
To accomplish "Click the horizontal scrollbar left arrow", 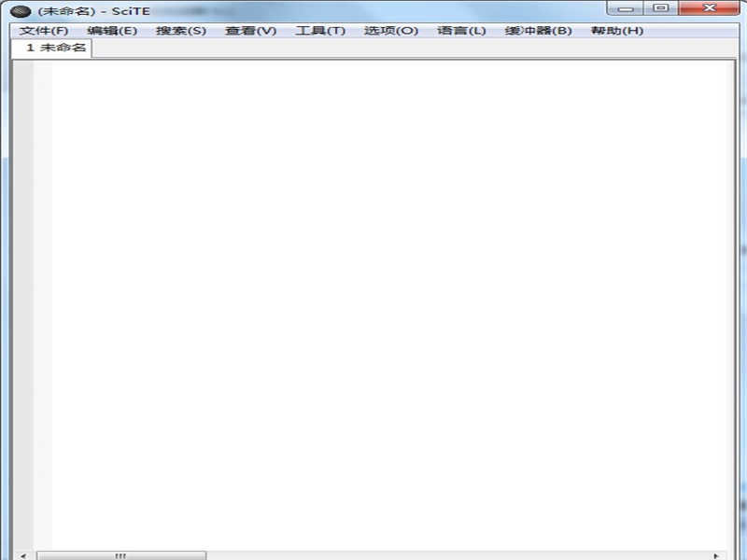I will coord(23,555).
